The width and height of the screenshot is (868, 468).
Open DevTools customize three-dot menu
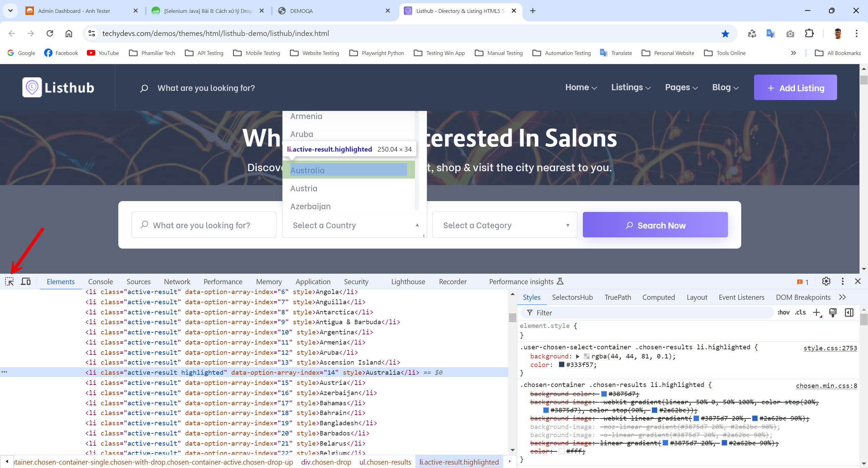843,281
